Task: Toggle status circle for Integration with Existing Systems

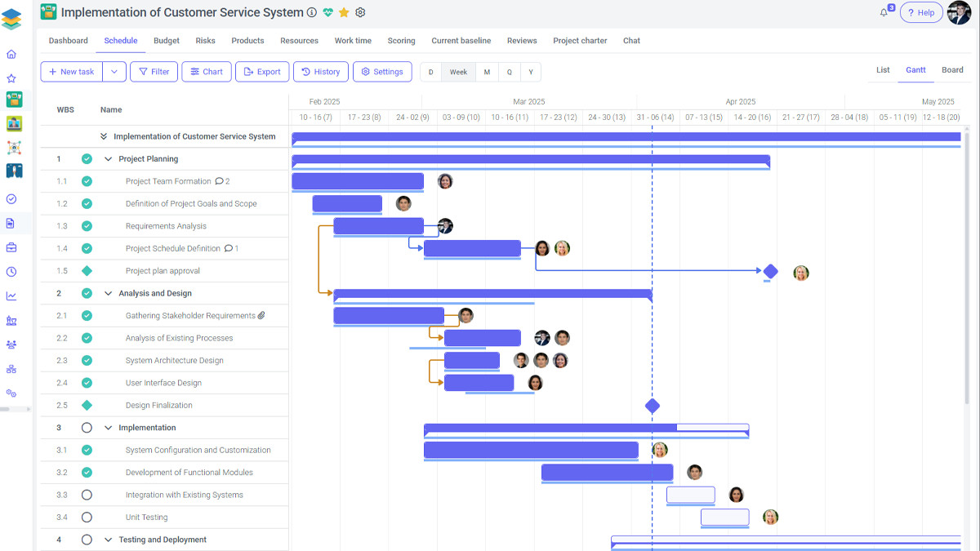Action: click(x=87, y=495)
